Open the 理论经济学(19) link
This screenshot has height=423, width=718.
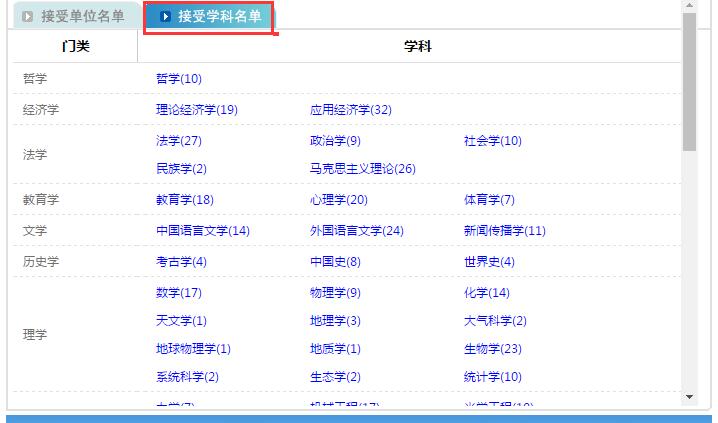(197, 110)
